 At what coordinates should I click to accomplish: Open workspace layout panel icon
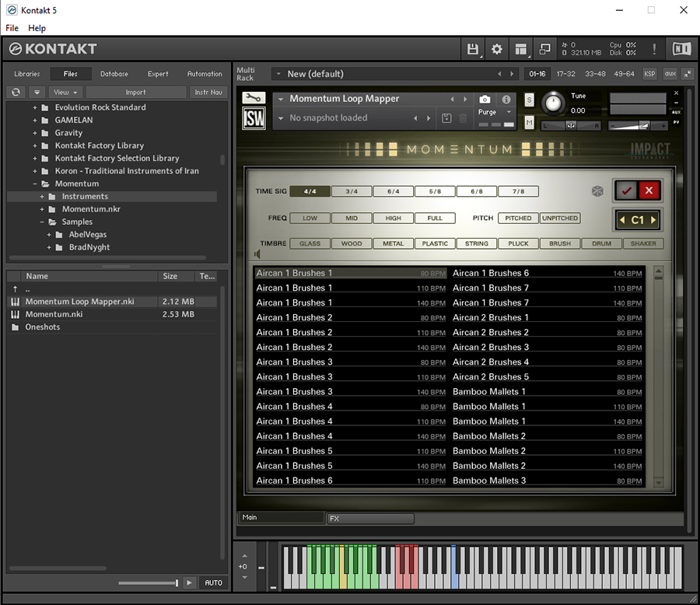click(520, 49)
